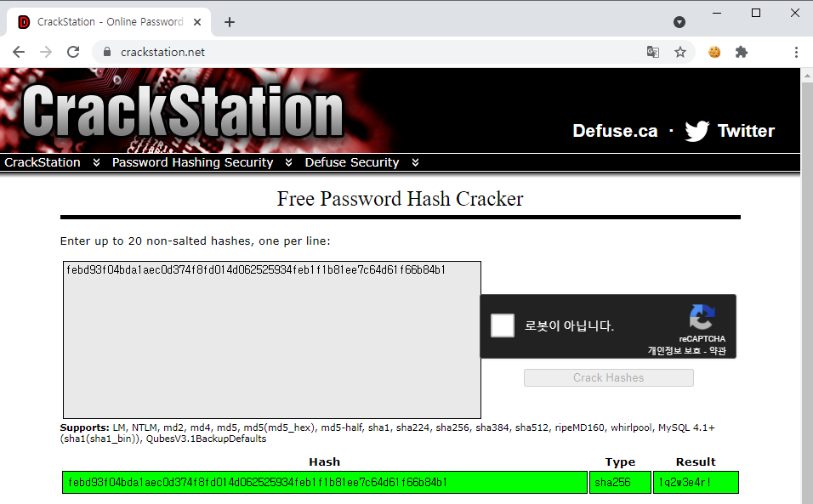813x504 pixels.
Task: Click the result cell 1q2w3e4r!
Action: point(696,482)
